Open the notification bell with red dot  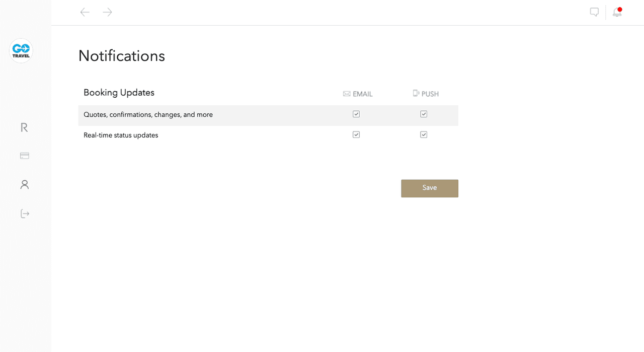tap(617, 12)
